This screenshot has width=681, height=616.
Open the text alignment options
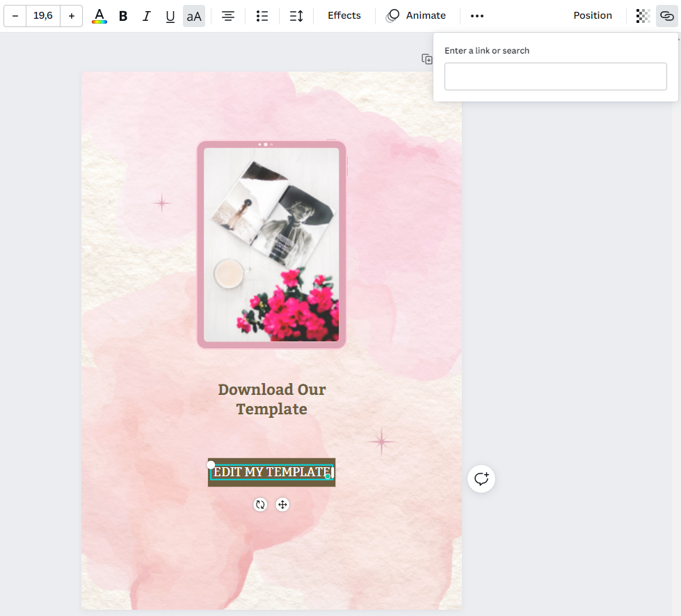coord(228,15)
